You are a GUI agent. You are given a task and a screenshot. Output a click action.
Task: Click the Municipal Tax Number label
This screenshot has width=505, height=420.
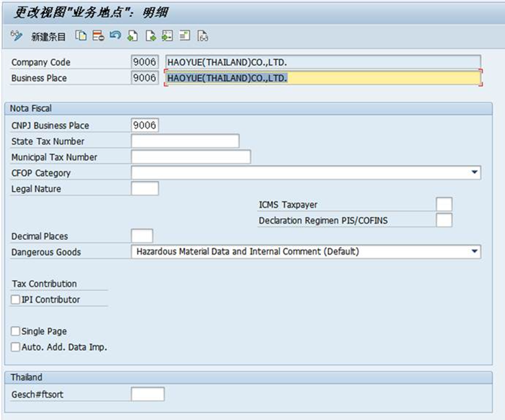pyautogui.click(x=54, y=157)
